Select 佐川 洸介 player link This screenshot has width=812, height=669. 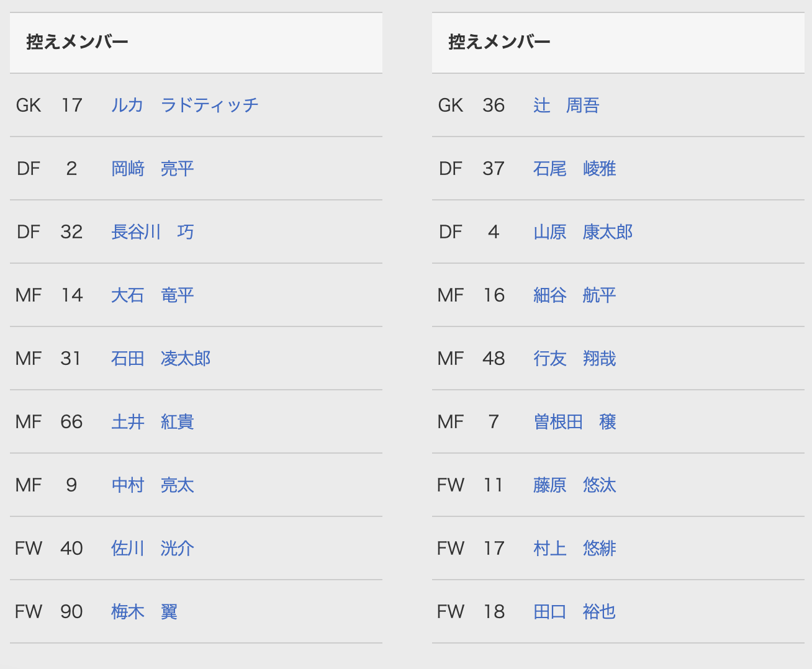(x=153, y=549)
